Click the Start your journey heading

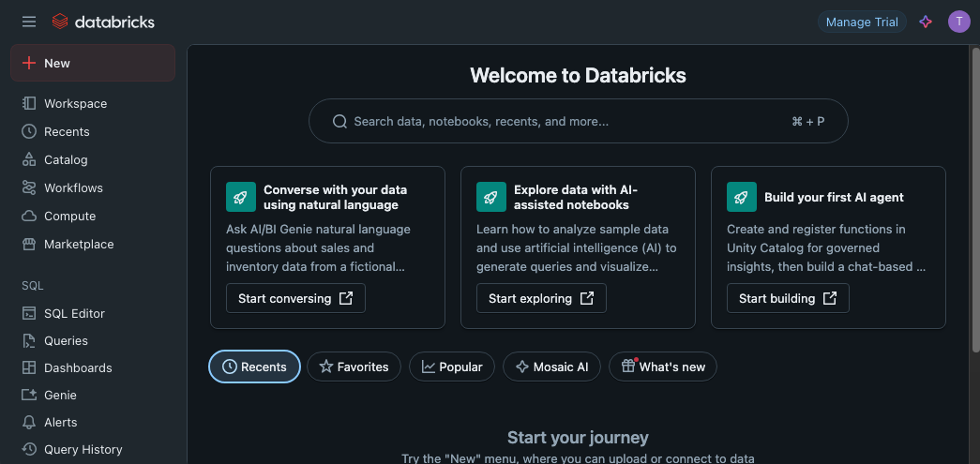click(x=578, y=437)
